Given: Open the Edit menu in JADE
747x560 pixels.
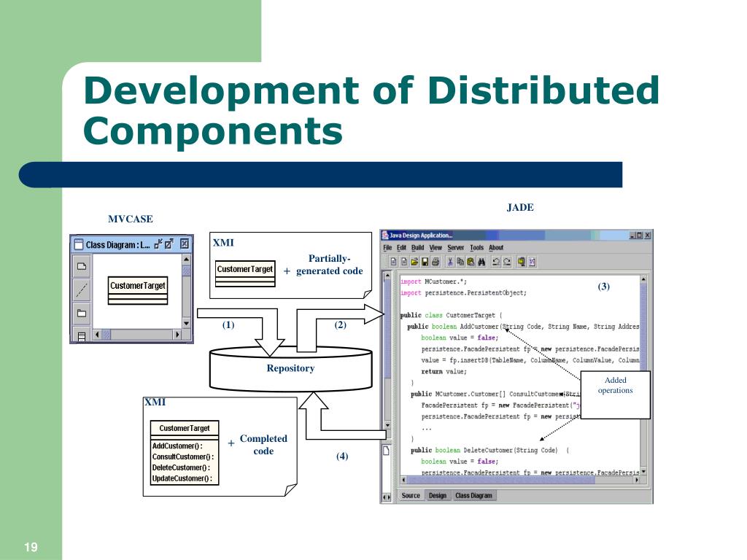Looking at the screenshot, I should point(402,248).
